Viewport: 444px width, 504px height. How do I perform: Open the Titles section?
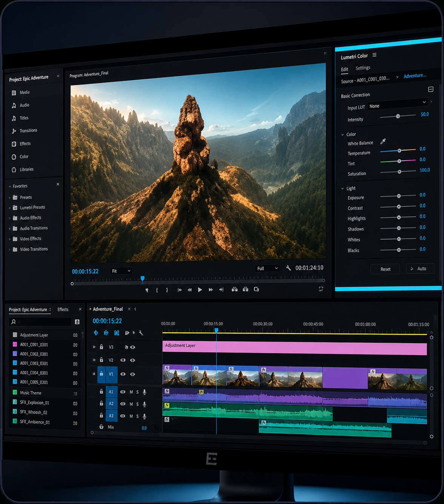(x=20, y=118)
